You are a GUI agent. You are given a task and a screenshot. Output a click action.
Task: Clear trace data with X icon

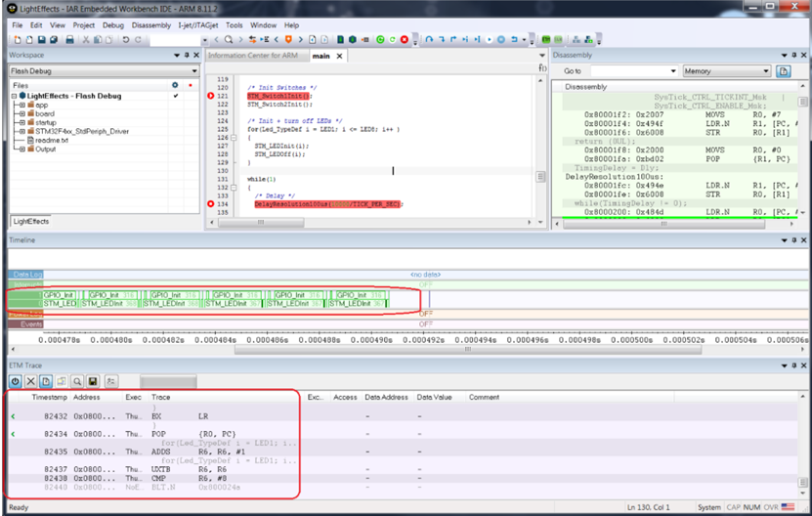coord(30,382)
